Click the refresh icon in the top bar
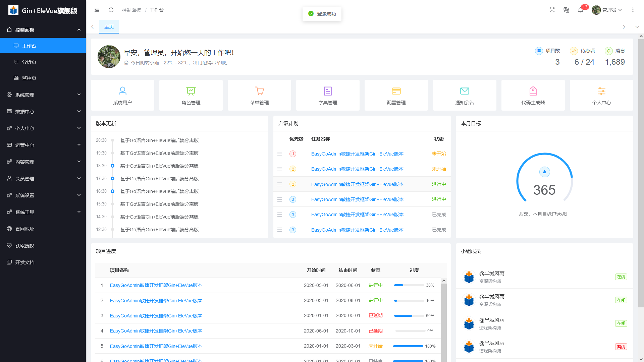This screenshot has height=362, width=644. 111,10
